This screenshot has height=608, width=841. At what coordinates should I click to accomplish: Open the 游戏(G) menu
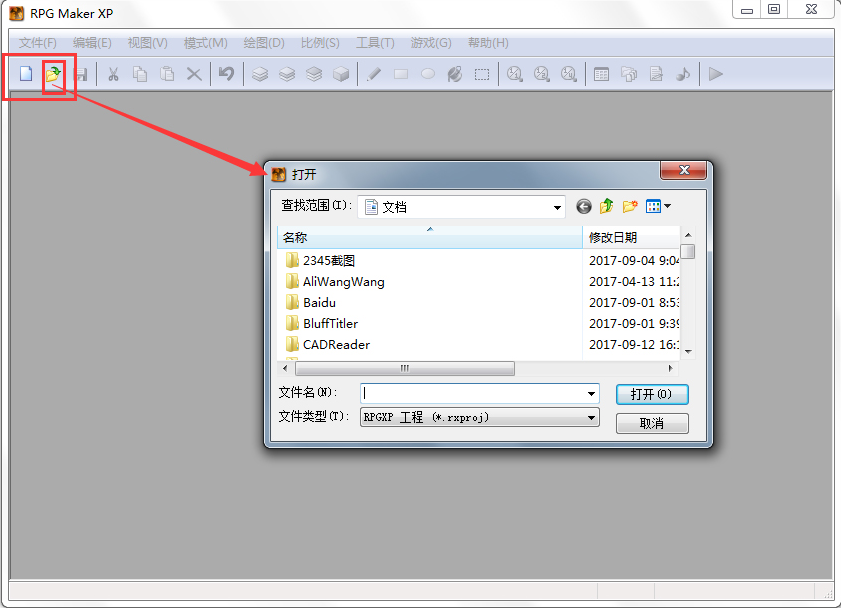pyautogui.click(x=430, y=43)
